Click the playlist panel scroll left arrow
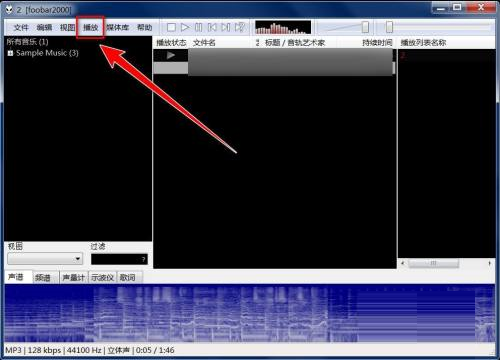 pos(403,263)
